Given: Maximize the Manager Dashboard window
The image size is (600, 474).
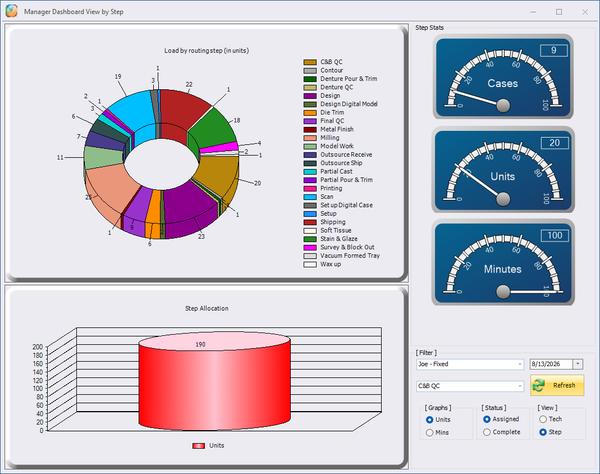Looking at the screenshot, I should pos(559,12).
